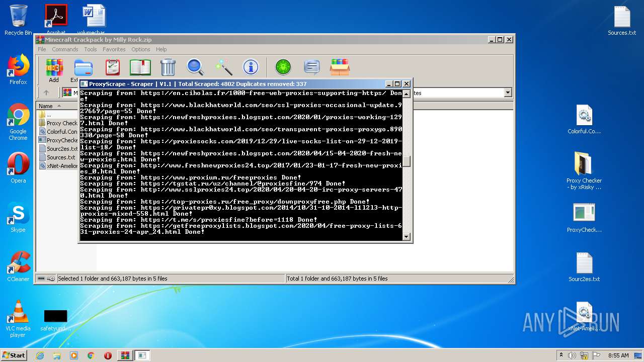Select the CCleaner desktop shortcut
This screenshot has height=362, width=644.
18,266
